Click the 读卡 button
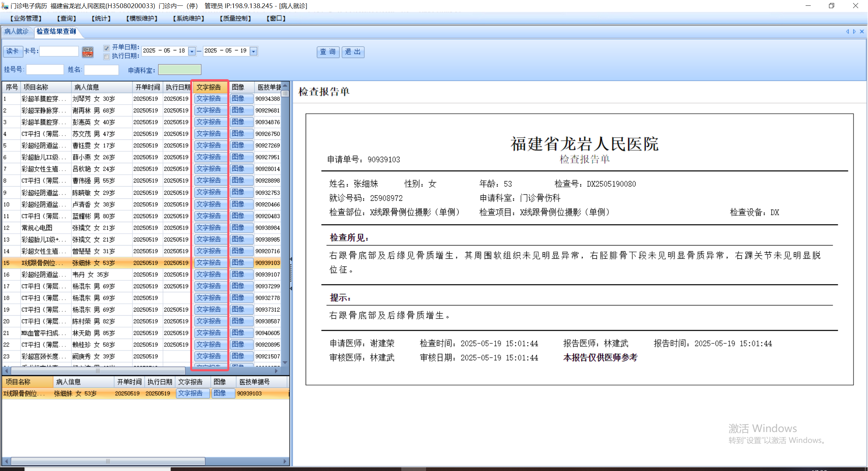This screenshot has width=868, height=471. [13, 51]
